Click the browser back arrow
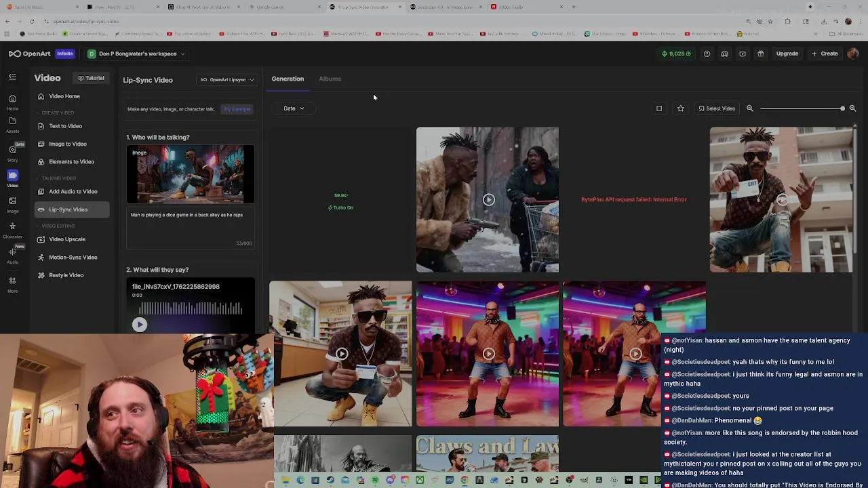 [7, 21]
